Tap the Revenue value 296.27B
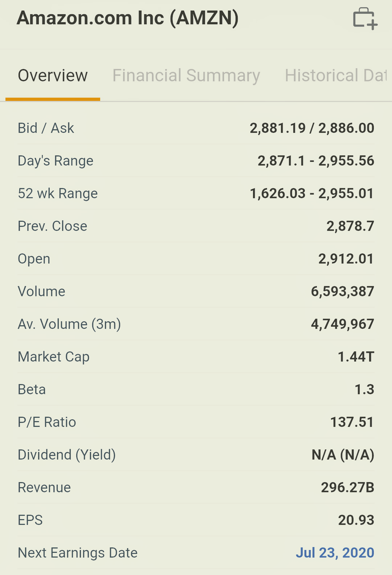Screen dimensions: 392x575 347,488
